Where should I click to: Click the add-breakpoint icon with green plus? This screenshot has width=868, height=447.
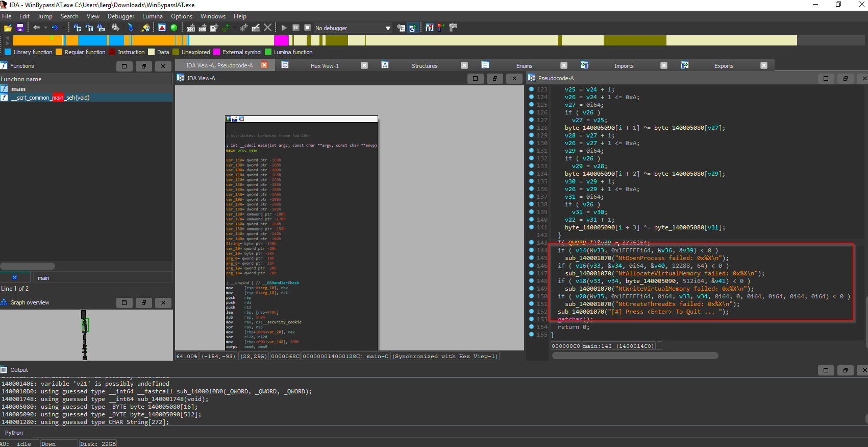(x=441, y=28)
